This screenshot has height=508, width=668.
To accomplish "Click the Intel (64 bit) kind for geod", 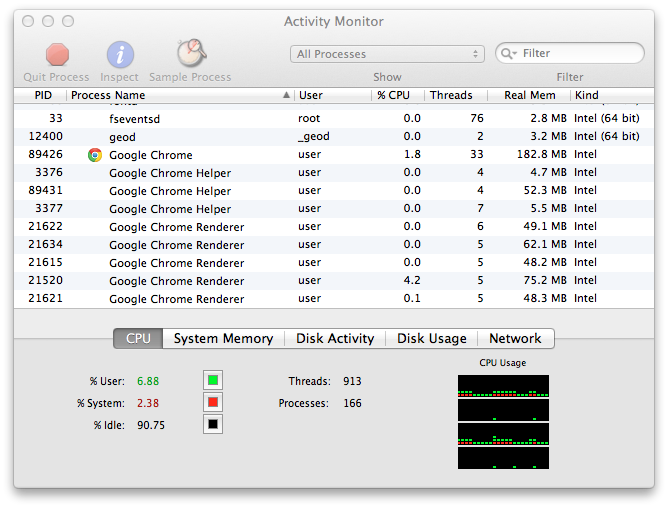I will pos(607,136).
